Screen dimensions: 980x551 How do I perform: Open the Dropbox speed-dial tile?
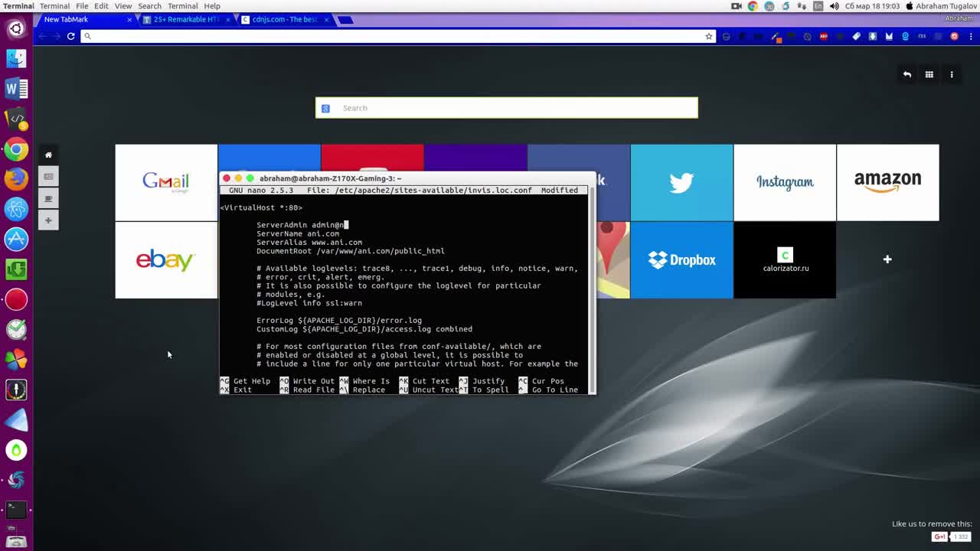click(x=681, y=260)
